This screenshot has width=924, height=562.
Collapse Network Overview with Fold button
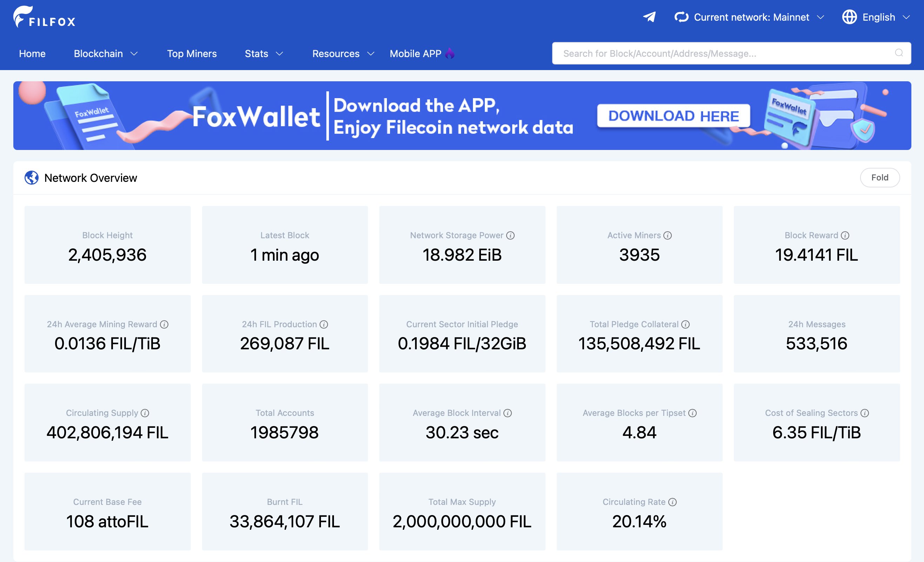tap(879, 178)
